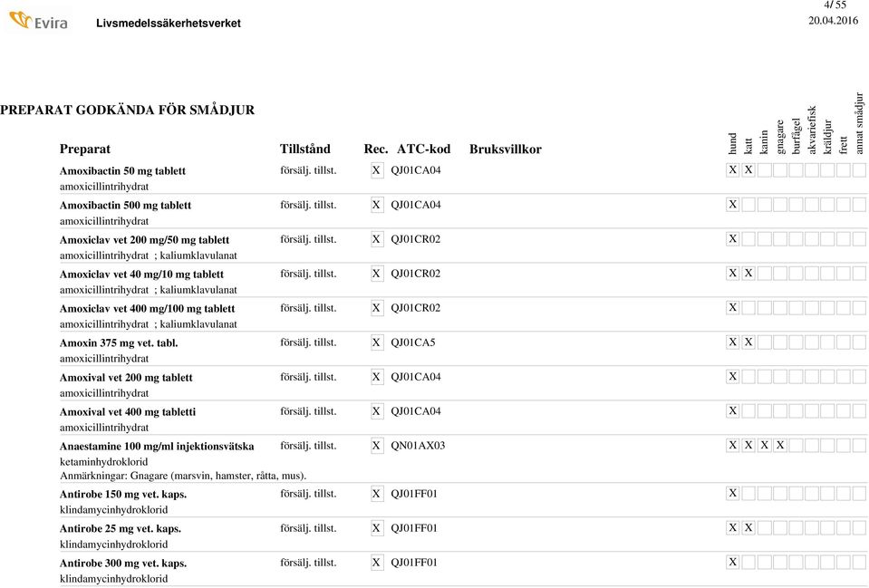Click the Livsmedelssäkerhetsverket header text
This screenshot has height=588, width=869.
[169, 24]
